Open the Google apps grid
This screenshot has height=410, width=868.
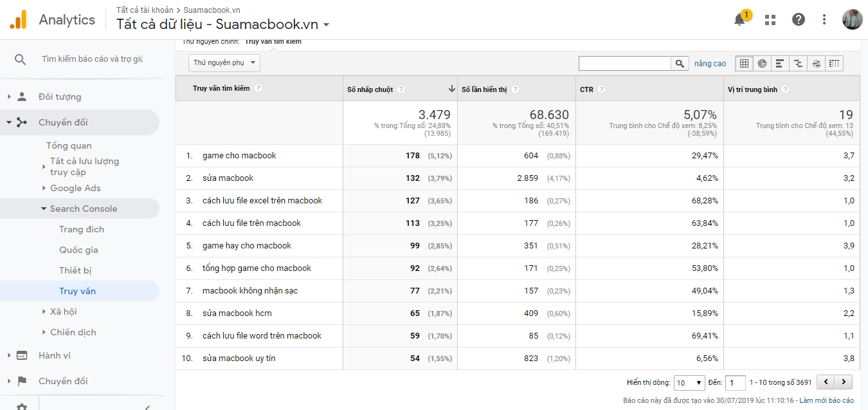click(x=770, y=19)
